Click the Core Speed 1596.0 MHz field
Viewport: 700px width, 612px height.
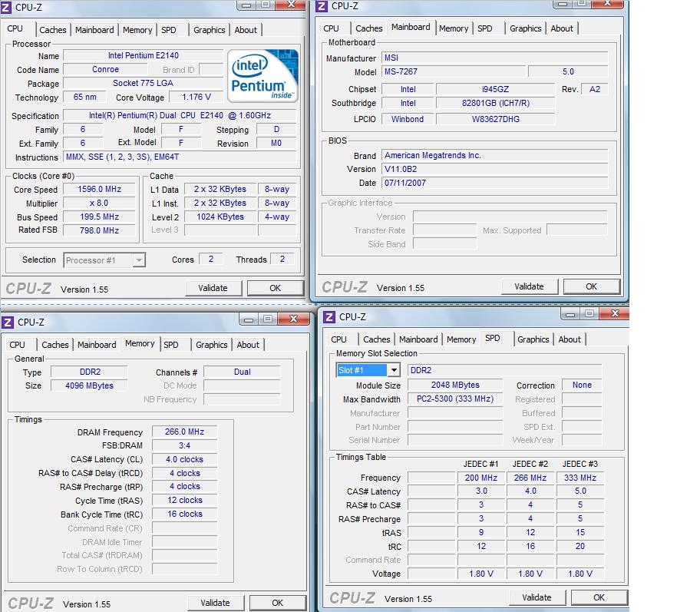[x=100, y=190]
